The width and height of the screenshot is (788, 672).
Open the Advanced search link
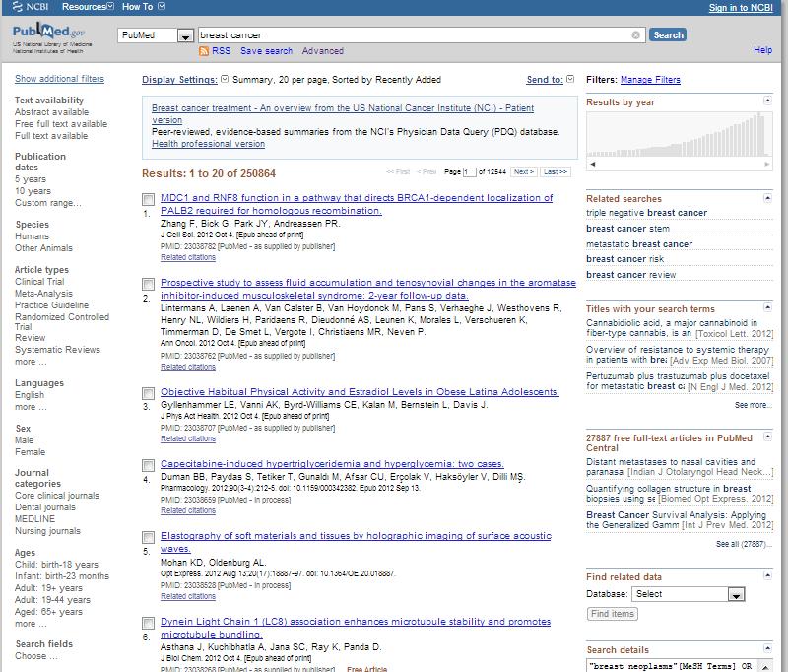(x=323, y=51)
